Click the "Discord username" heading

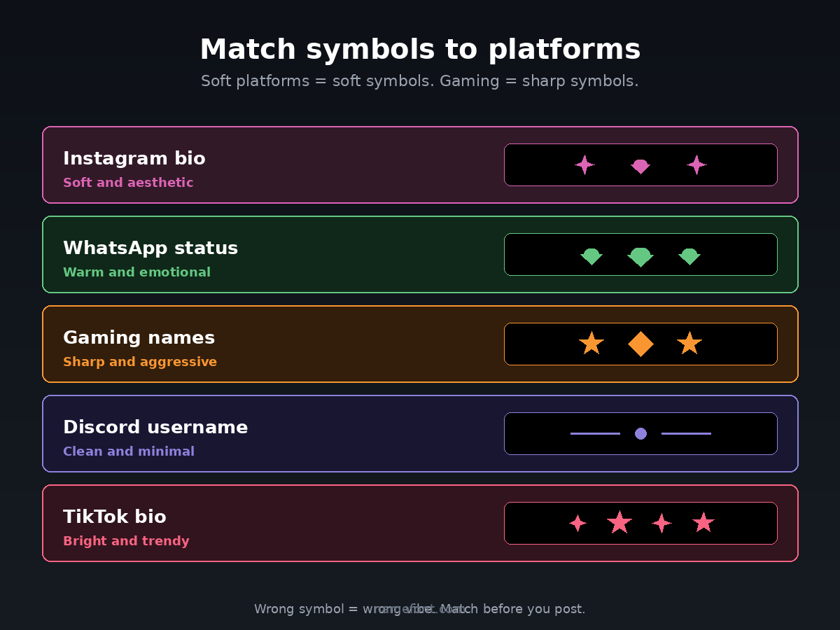pos(155,428)
